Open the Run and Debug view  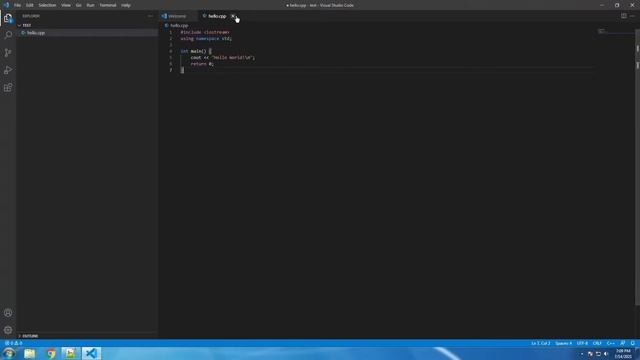pyautogui.click(x=8, y=70)
